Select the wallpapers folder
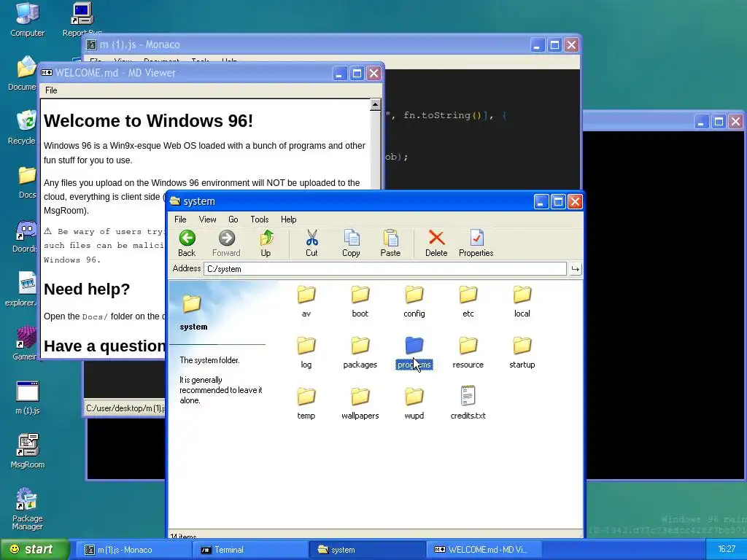Image resolution: width=747 pixels, height=560 pixels. click(x=360, y=403)
